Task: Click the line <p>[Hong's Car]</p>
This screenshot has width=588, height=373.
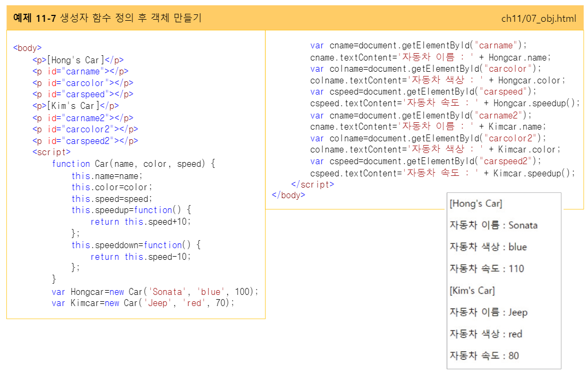Action: click(78, 60)
